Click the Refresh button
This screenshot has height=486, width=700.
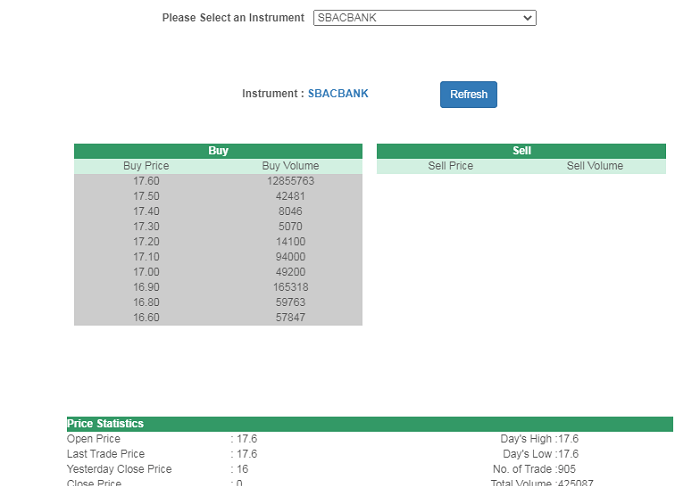click(468, 95)
